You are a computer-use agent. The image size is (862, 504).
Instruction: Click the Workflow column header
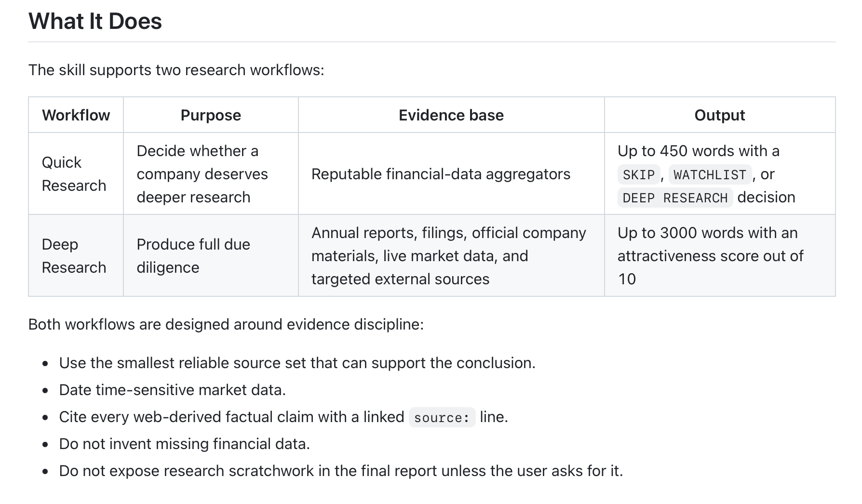pyautogui.click(x=76, y=115)
